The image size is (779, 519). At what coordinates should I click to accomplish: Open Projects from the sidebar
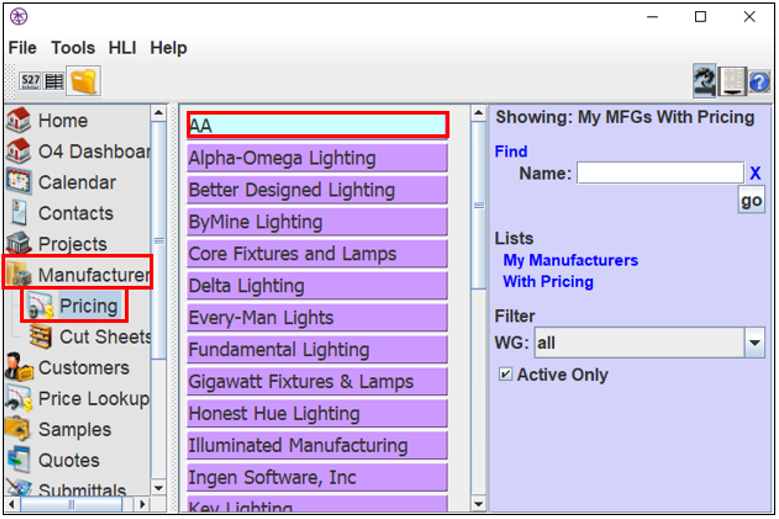(x=72, y=244)
